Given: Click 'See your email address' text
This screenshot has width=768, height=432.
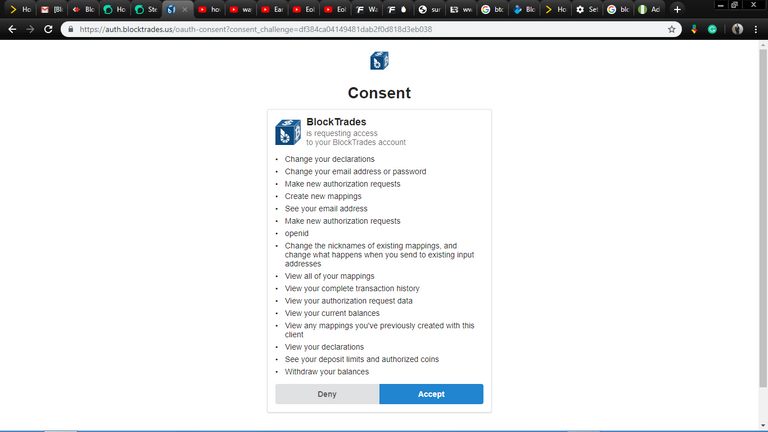Looking at the screenshot, I should (326, 209).
